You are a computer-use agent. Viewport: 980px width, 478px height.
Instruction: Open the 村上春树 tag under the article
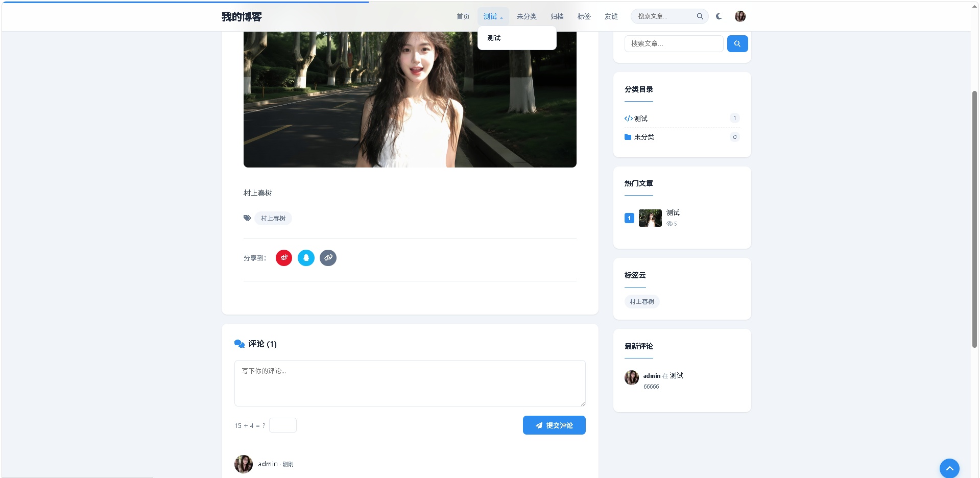click(273, 218)
